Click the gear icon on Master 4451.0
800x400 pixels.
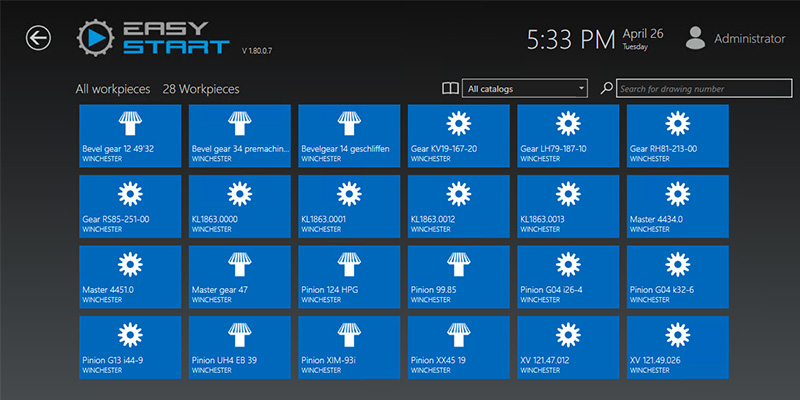click(x=130, y=264)
